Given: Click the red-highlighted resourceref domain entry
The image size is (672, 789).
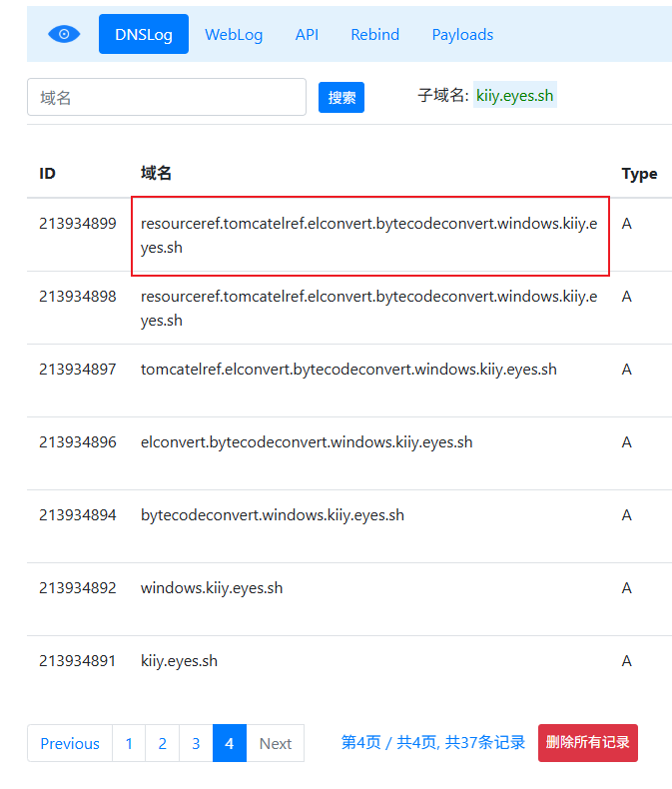Looking at the screenshot, I should (369, 235).
